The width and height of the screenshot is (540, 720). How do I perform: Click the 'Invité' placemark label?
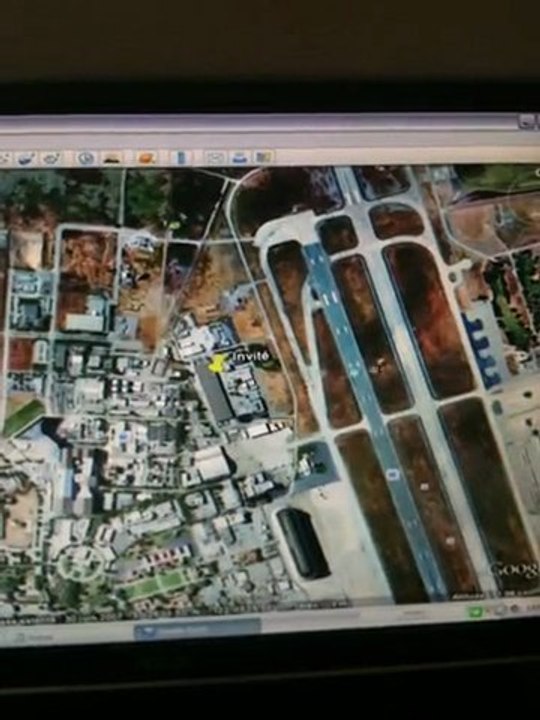click(250, 356)
